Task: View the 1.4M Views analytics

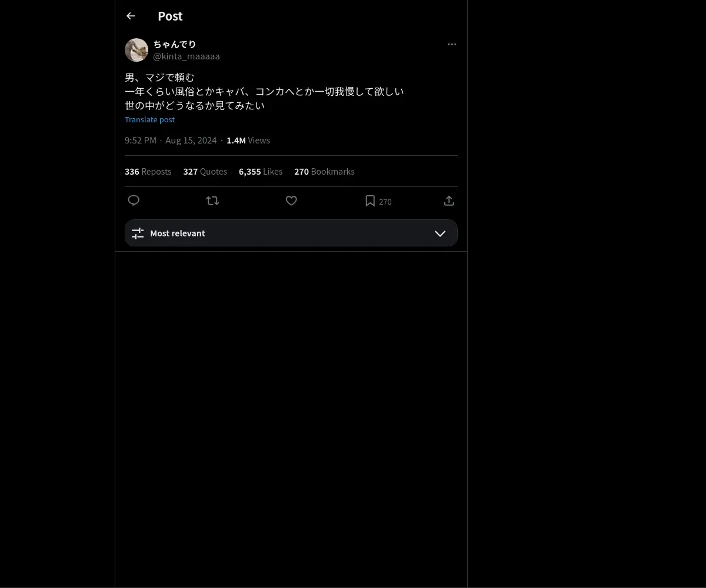Action: tap(248, 141)
